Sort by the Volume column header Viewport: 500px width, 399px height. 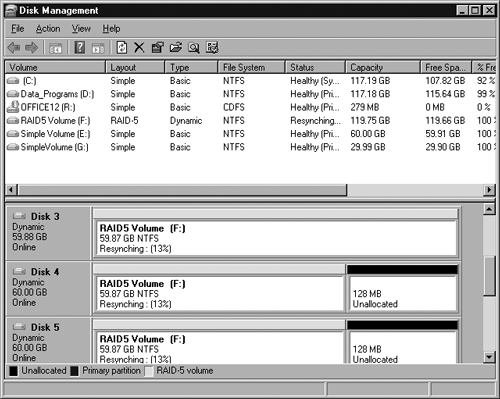pyautogui.click(x=55, y=67)
